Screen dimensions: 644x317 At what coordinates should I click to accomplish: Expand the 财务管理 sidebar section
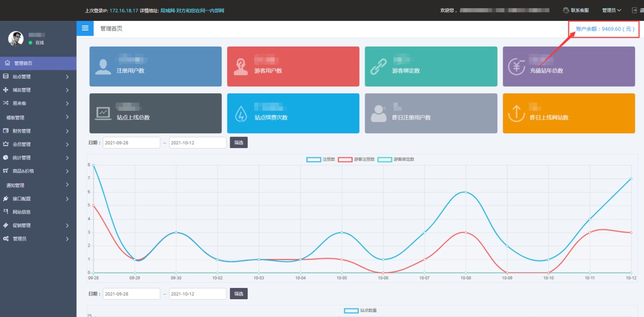coord(38,131)
